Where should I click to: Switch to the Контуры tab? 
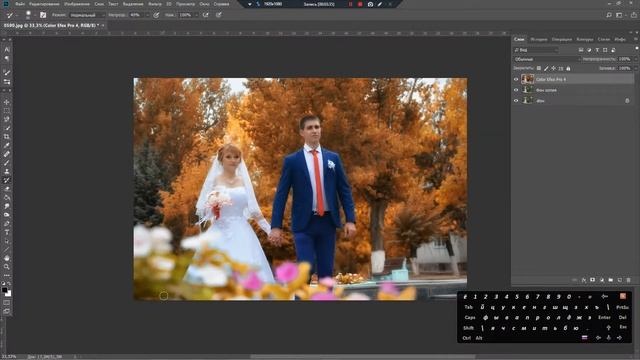584,39
